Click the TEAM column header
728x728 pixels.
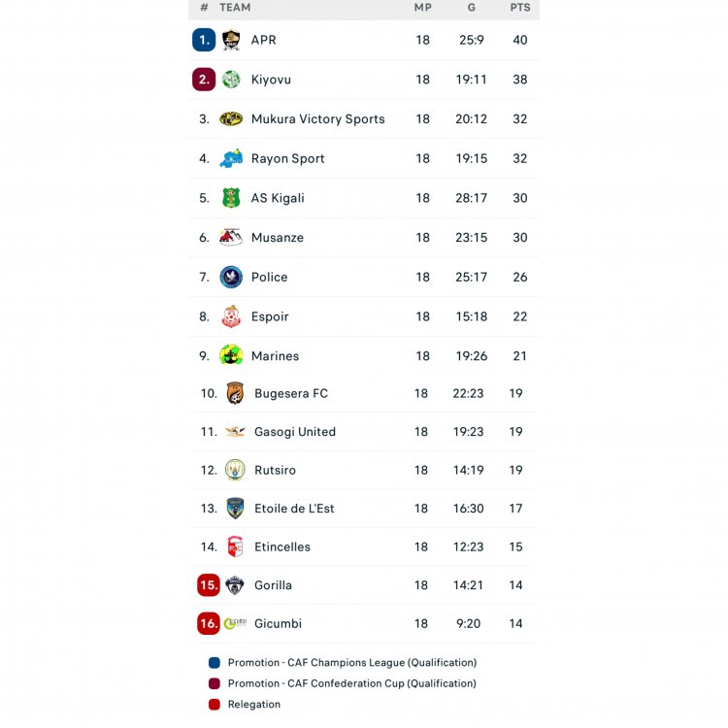[x=235, y=8]
